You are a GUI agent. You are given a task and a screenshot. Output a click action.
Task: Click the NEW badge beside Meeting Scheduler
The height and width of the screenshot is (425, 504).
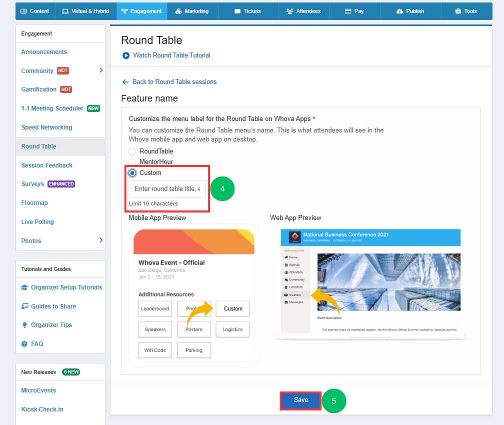(x=93, y=108)
